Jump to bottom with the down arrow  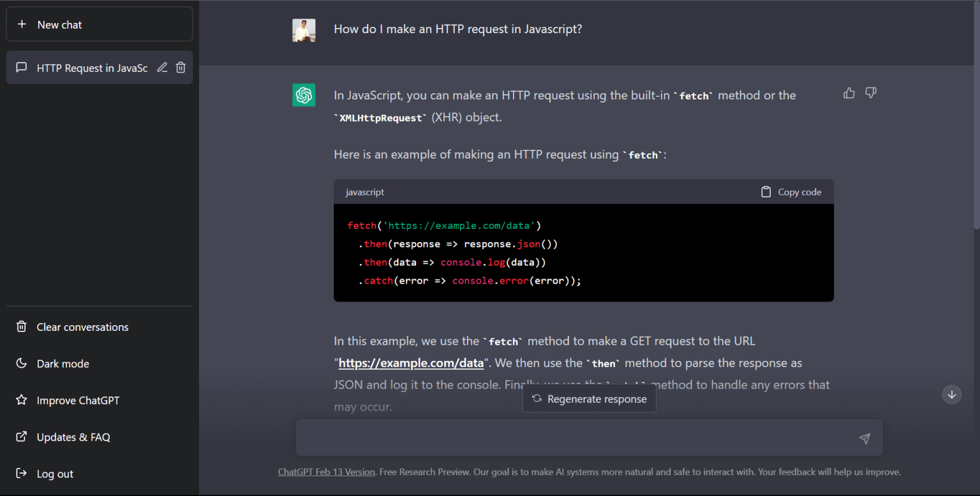pyautogui.click(x=951, y=394)
